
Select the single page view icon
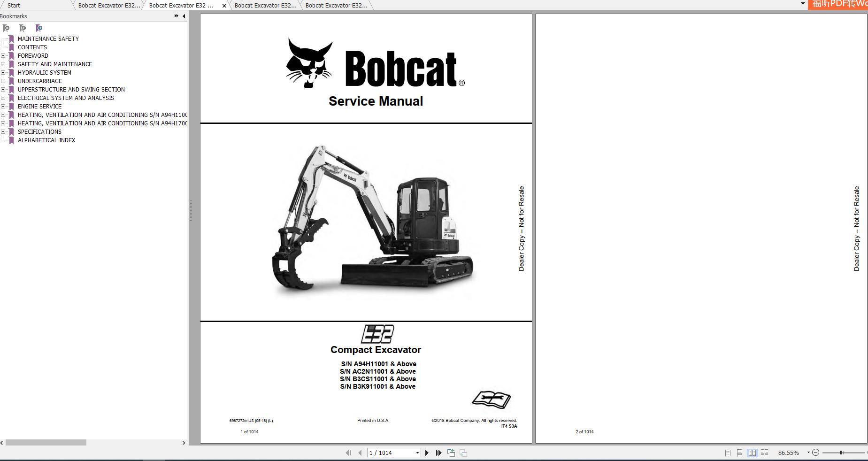727,453
